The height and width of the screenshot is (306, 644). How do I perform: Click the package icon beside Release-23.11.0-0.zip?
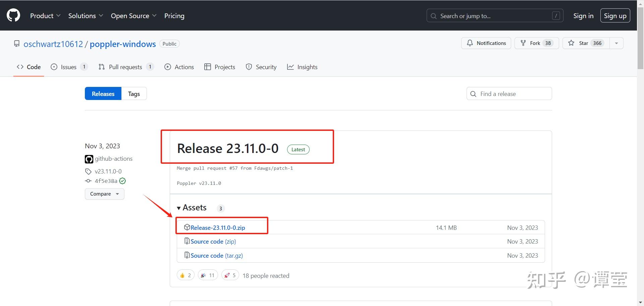tap(187, 227)
